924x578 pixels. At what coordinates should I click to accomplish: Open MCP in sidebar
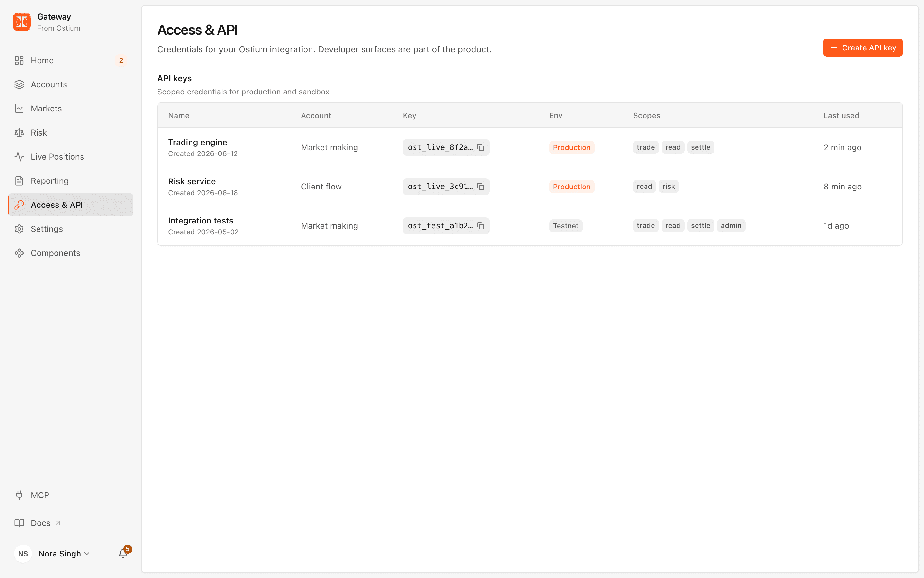71,495
